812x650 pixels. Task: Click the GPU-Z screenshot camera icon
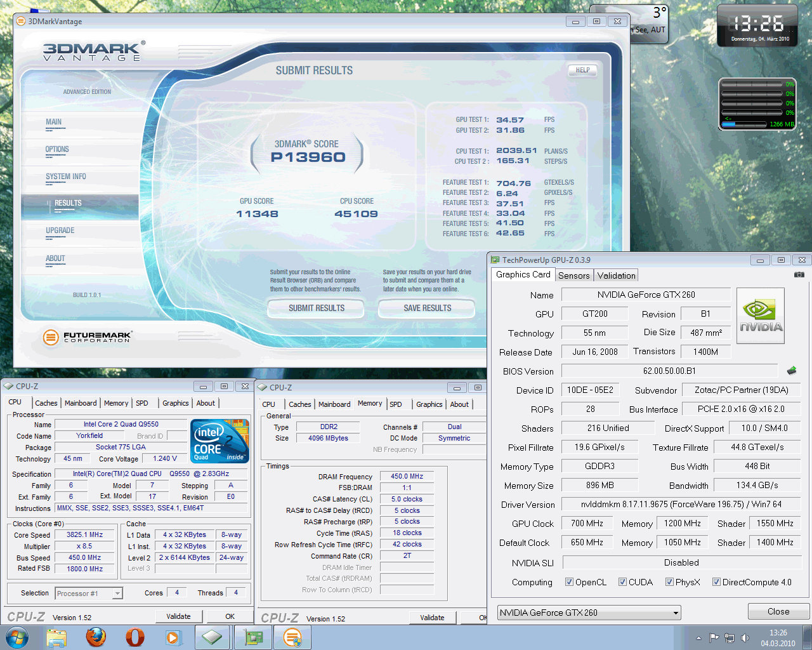click(x=799, y=275)
